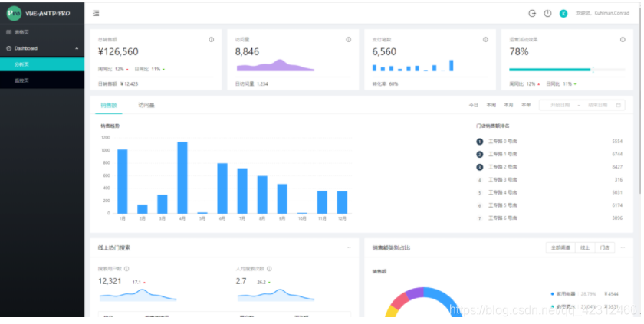The width and height of the screenshot is (644, 324).
Task: Click the logout arrow icon in header
Action: click(532, 13)
